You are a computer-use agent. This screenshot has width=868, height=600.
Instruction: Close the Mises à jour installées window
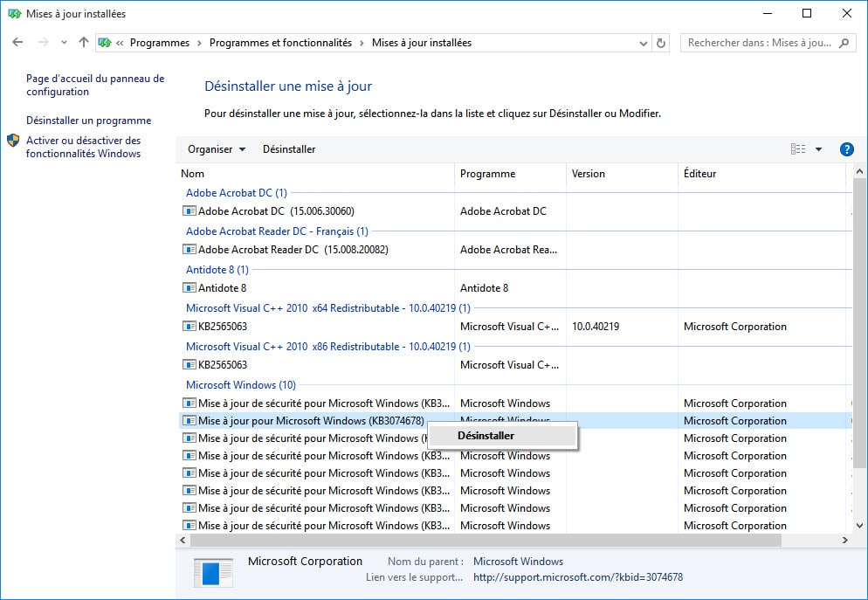click(846, 13)
